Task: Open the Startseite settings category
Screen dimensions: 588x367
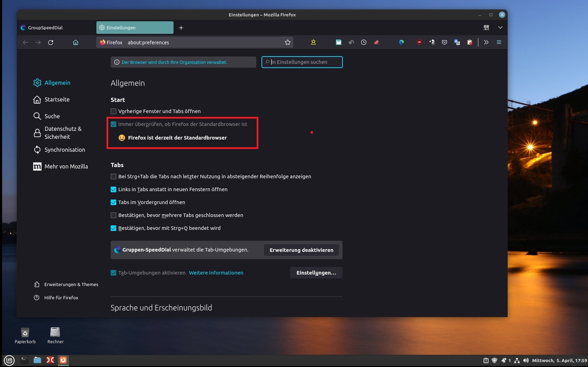Action: (51, 99)
